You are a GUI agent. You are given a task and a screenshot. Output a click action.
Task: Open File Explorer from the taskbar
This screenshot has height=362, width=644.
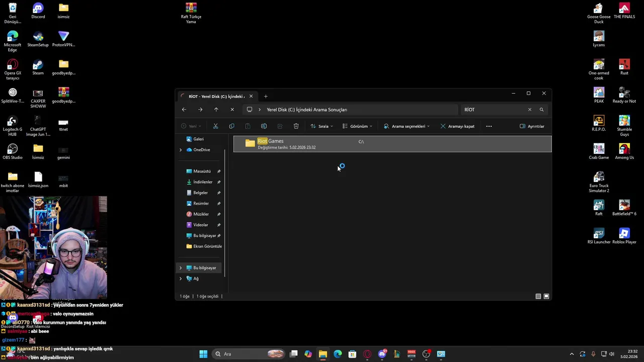[323, 354]
